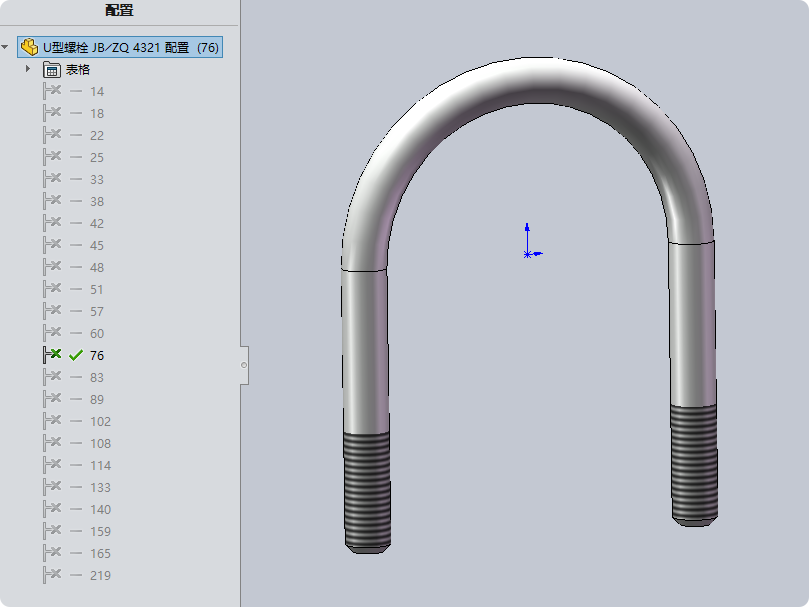Select configuration 83
The height and width of the screenshot is (607, 809).
click(x=97, y=377)
